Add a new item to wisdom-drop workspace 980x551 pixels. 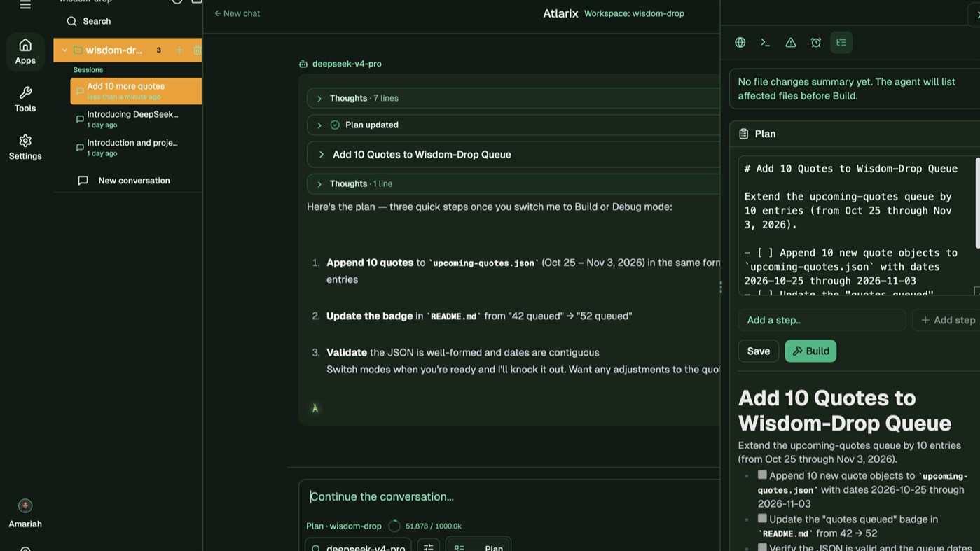[x=179, y=50]
